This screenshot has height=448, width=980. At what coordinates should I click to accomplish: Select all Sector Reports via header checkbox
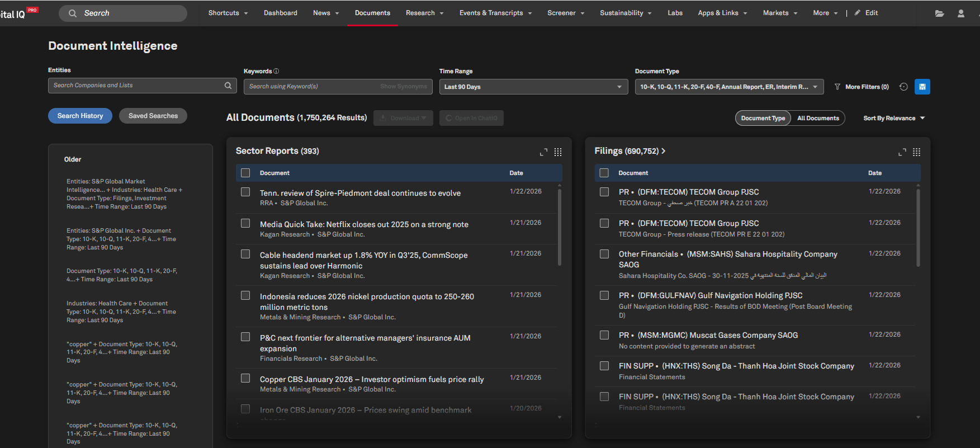pyautogui.click(x=245, y=173)
